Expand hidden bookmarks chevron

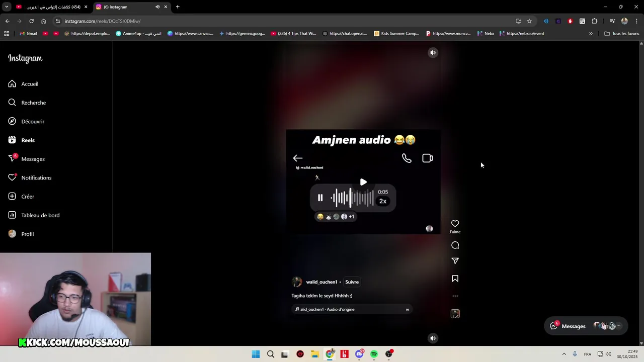[x=591, y=34]
